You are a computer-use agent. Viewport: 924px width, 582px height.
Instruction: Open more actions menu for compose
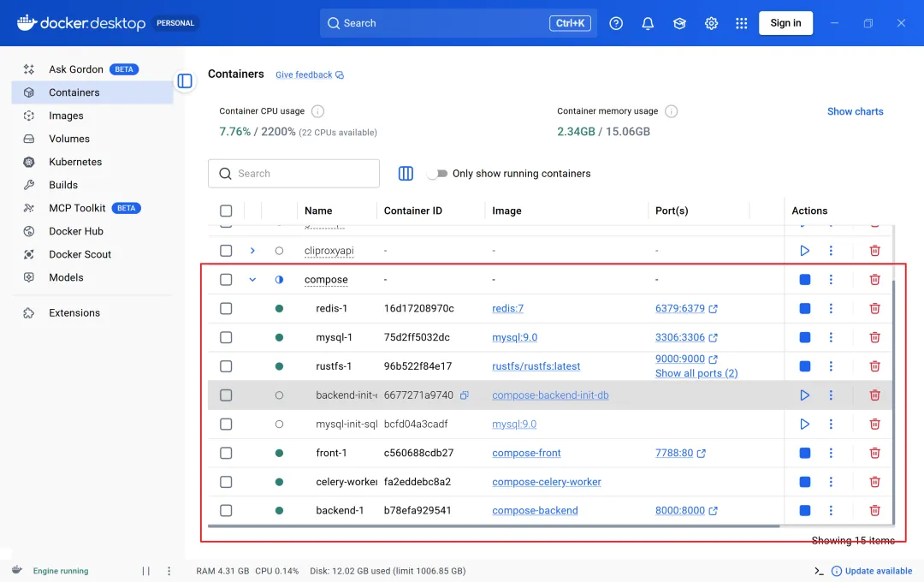pyautogui.click(x=831, y=280)
